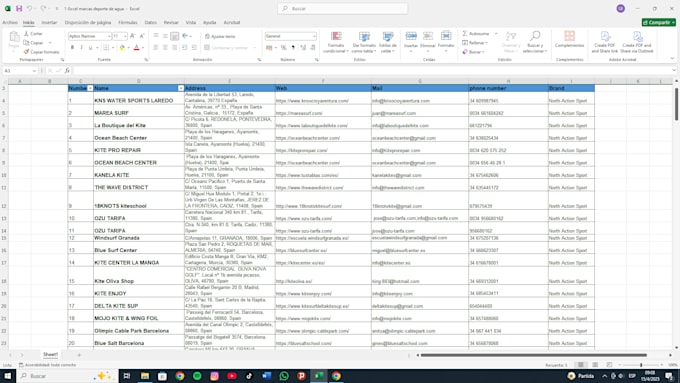680x383 pixels.
Task: Click the orientation text-angle icon
Action: coord(185,36)
